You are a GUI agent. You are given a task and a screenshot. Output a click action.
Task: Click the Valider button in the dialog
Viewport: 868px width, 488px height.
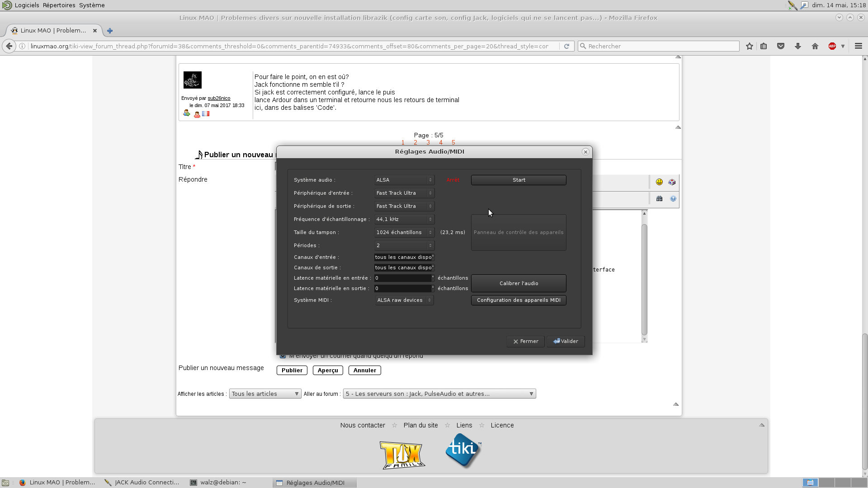point(566,342)
